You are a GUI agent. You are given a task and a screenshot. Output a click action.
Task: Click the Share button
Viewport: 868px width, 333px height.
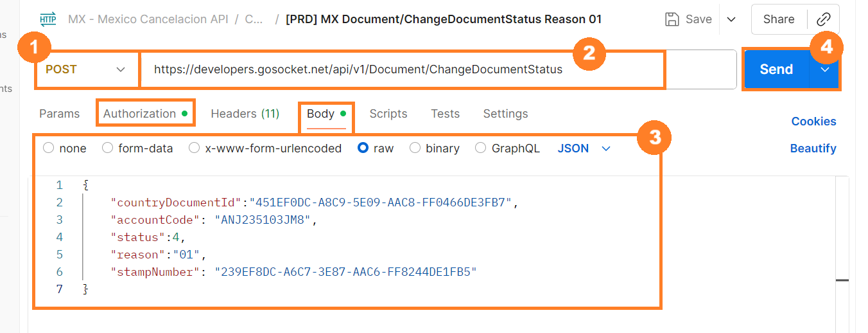pyautogui.click(x=778, y=19)
